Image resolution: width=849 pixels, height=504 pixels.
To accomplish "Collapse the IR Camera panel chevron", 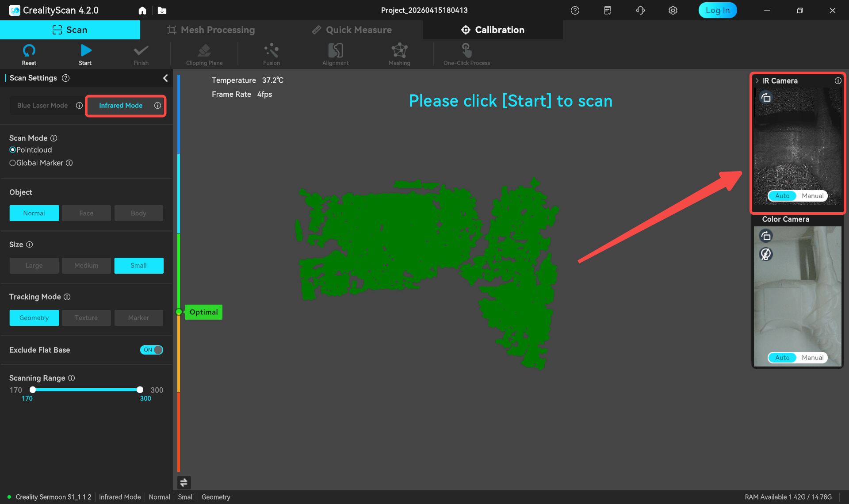I will click(757, 81).
